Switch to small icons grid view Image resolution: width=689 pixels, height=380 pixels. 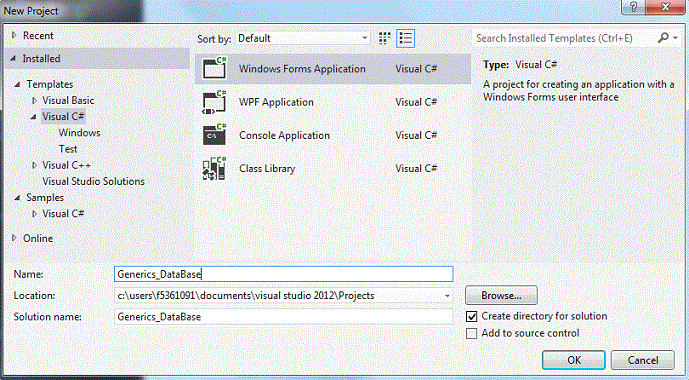[x=384, y=38]
